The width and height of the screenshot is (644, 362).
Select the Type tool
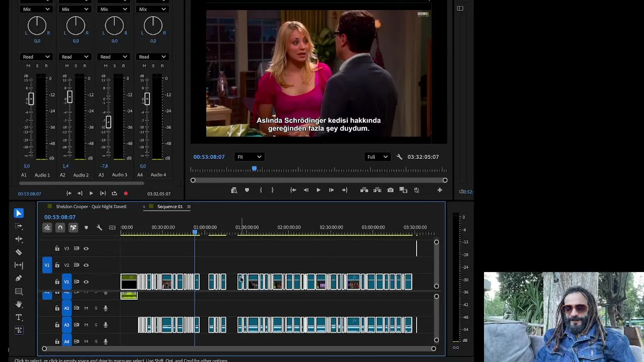point(19,317)
